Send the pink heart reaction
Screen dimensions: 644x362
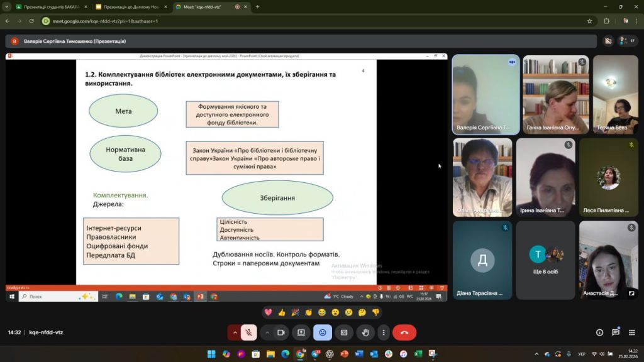coord(268,312)
